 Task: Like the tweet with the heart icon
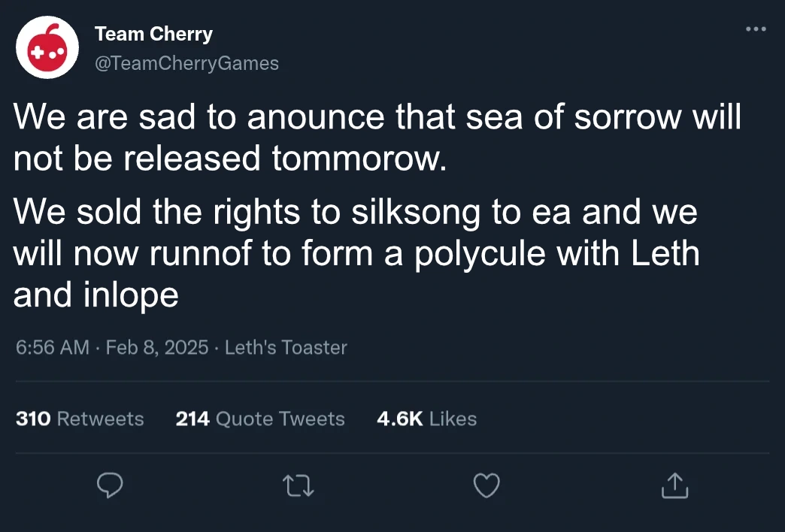(486, 486)
